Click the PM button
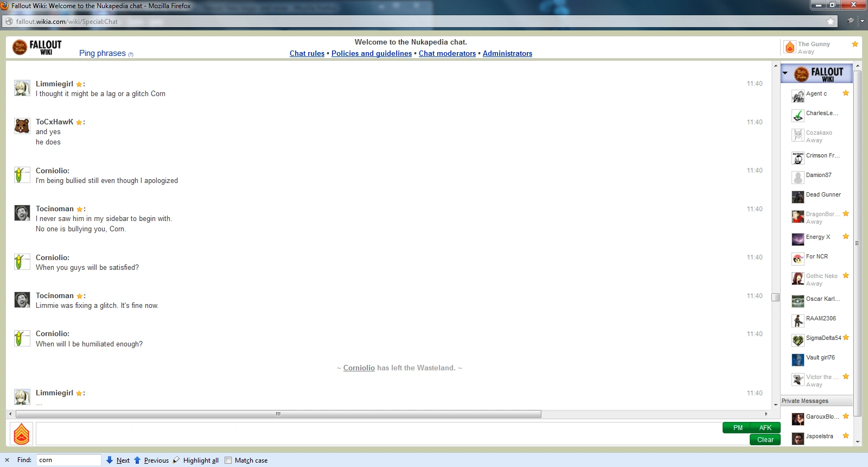 click(x=737, y=428)
